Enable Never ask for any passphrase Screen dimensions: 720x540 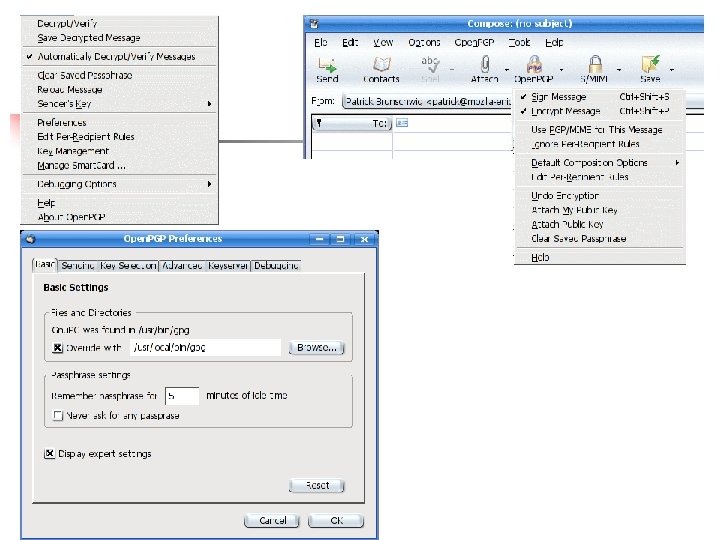pos(57,416)
